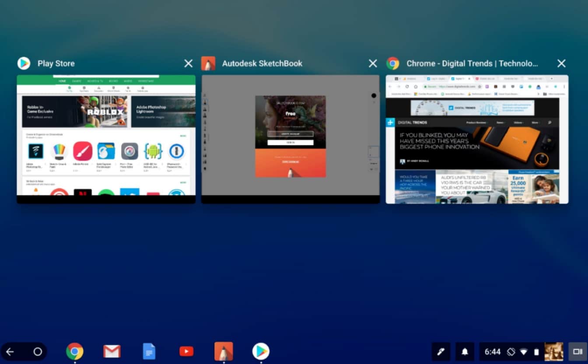Click SIGN IN in the SketchBook preview

tap(290, 143)
